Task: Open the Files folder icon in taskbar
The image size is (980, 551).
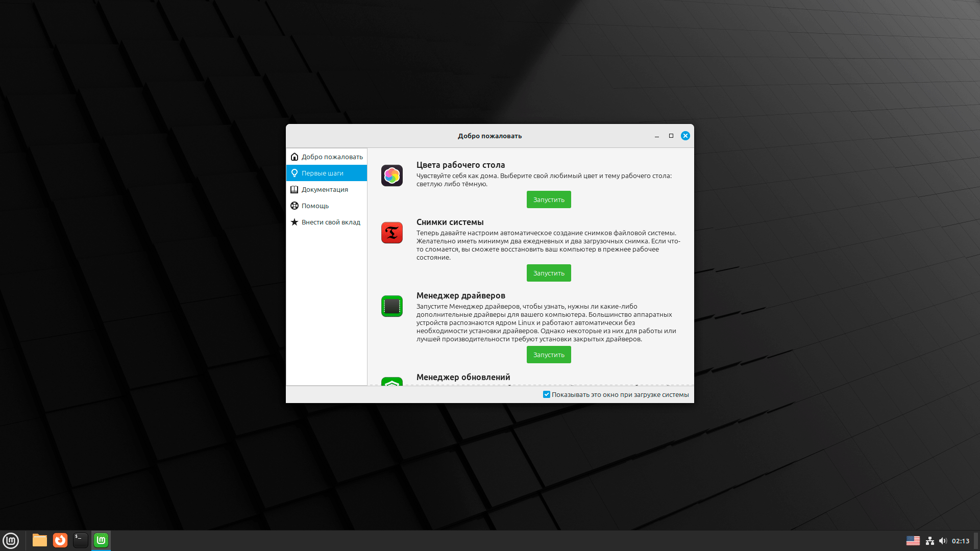Action: pos(39,540)
